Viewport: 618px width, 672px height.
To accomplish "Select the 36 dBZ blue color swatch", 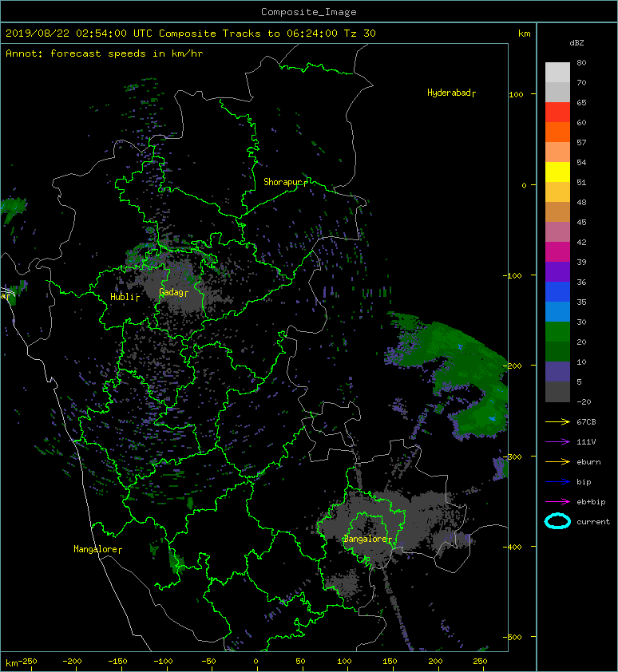I will (557, 292).
